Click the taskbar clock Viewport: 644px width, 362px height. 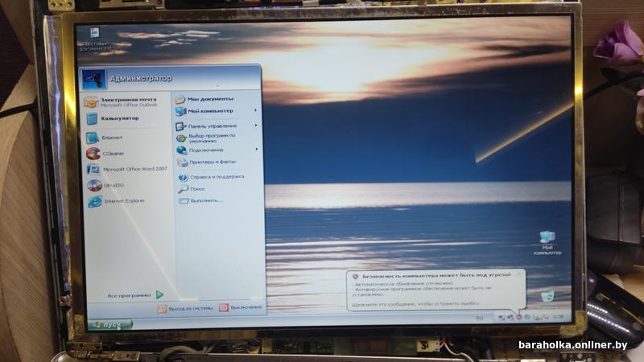[558, 317]
